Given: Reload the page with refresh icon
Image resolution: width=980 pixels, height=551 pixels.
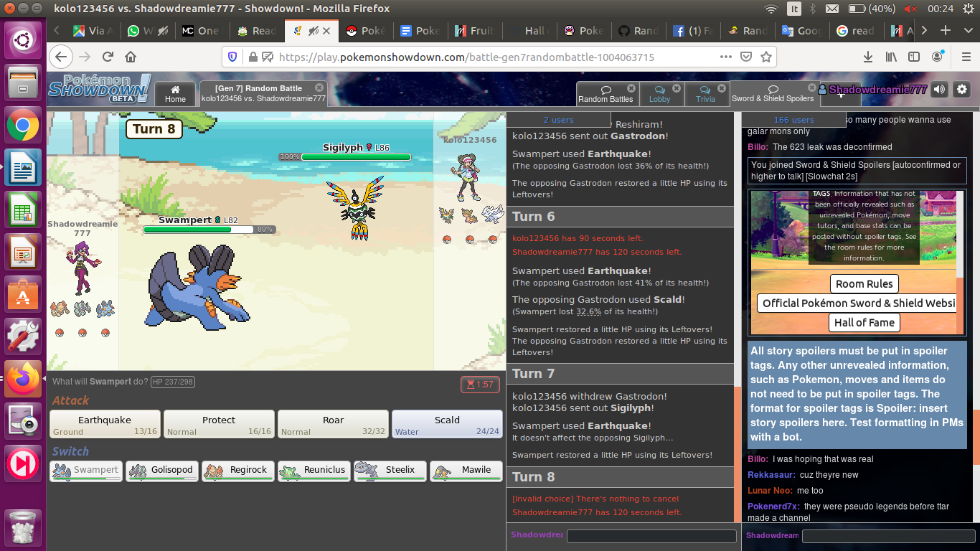Looking at the screenshot, I should [108, 57].
